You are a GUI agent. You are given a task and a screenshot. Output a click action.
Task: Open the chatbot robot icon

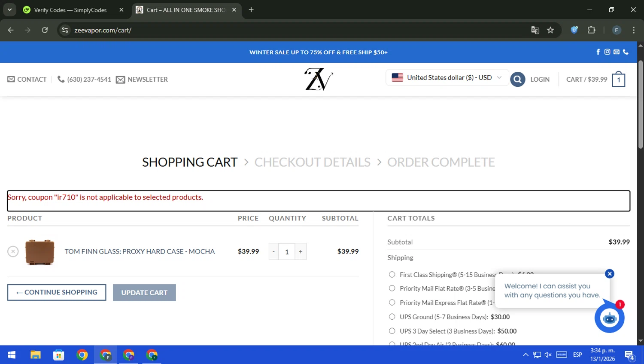[609, 318]
